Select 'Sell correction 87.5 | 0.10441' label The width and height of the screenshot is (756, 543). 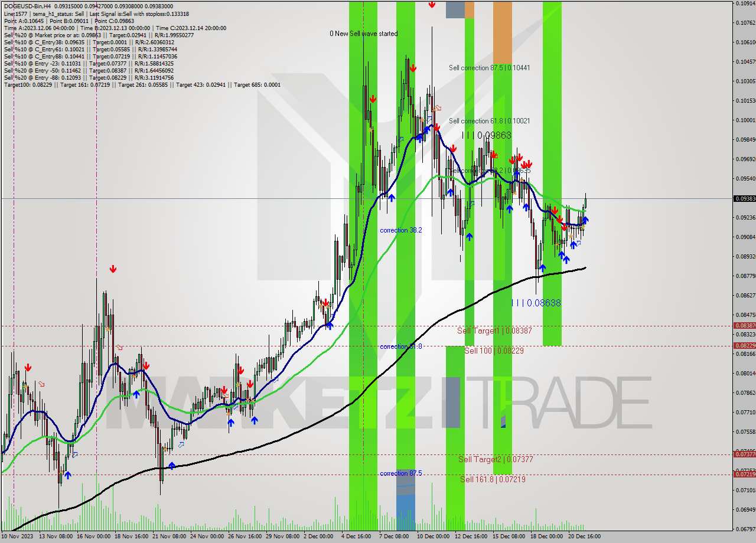tap(489, 68)
